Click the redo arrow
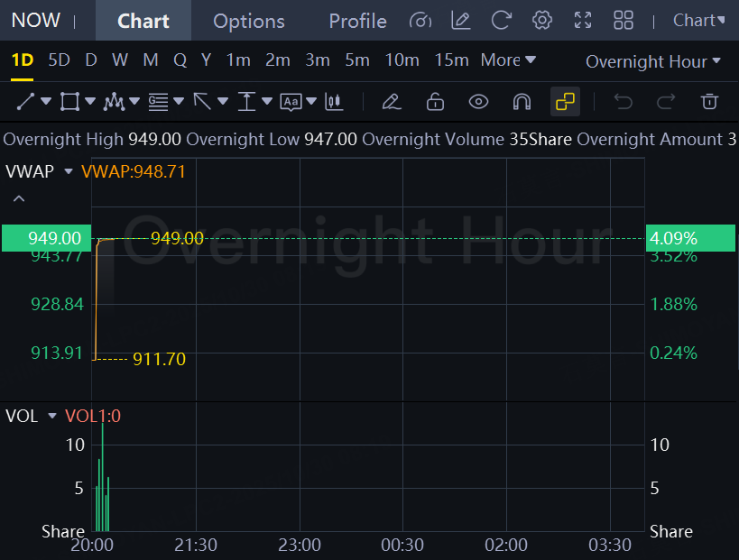The image size is (739, 560). tap(666, 102)
